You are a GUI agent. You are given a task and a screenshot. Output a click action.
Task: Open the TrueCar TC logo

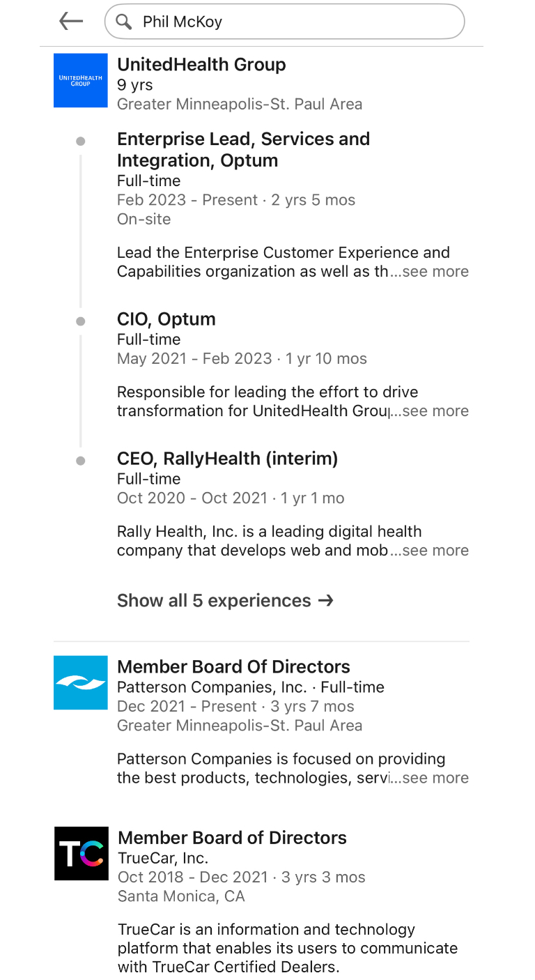82,854
